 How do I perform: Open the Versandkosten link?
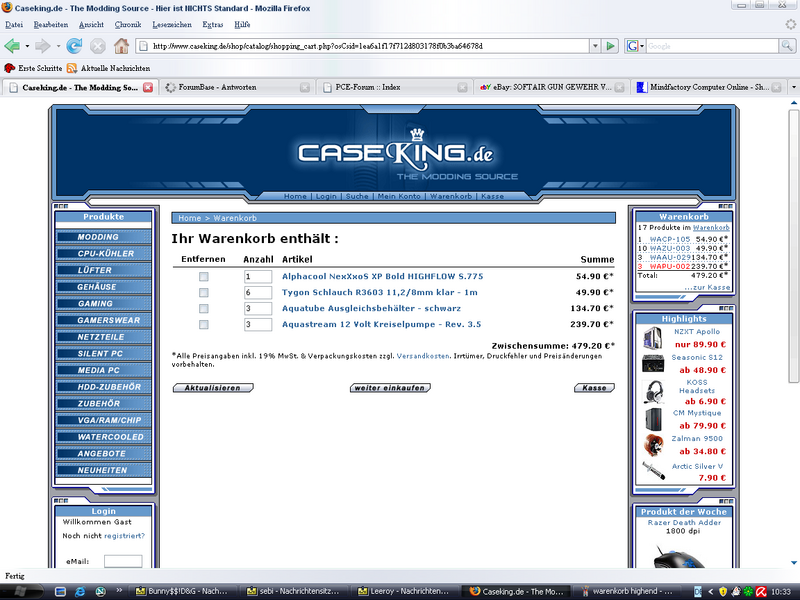click(x=423, y=356)
